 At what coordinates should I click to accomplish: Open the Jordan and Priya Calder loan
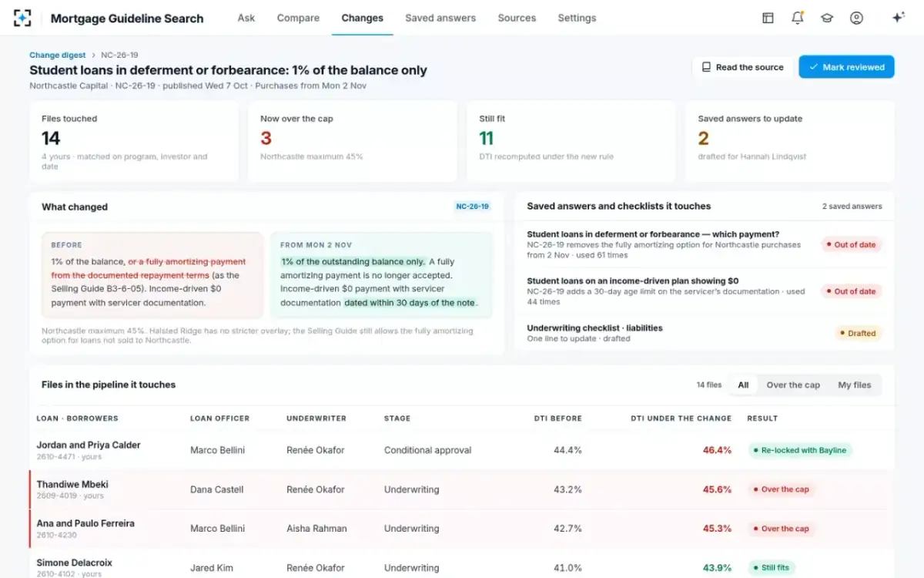(x=462, y=450)
